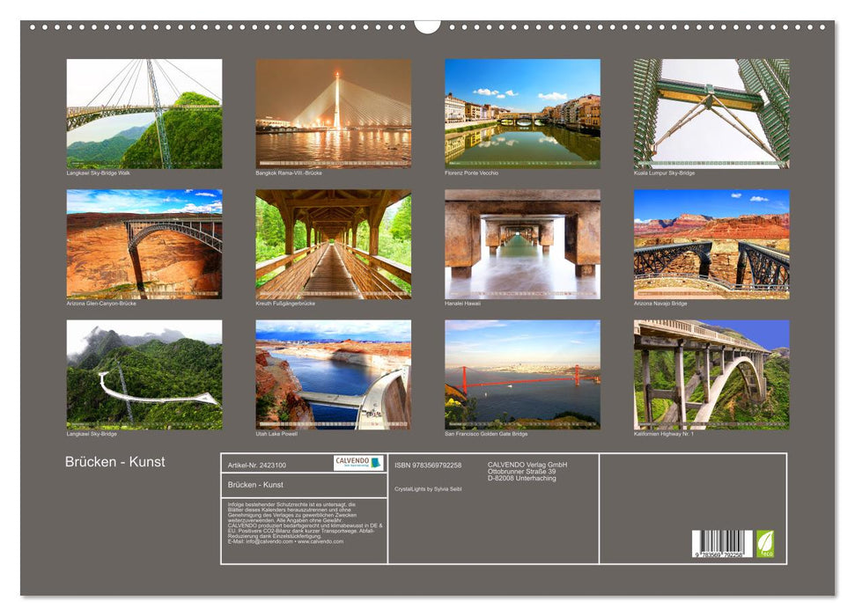Click the barcode image
855x616 pixels.
pyautogui.click(x=722, y=544)
